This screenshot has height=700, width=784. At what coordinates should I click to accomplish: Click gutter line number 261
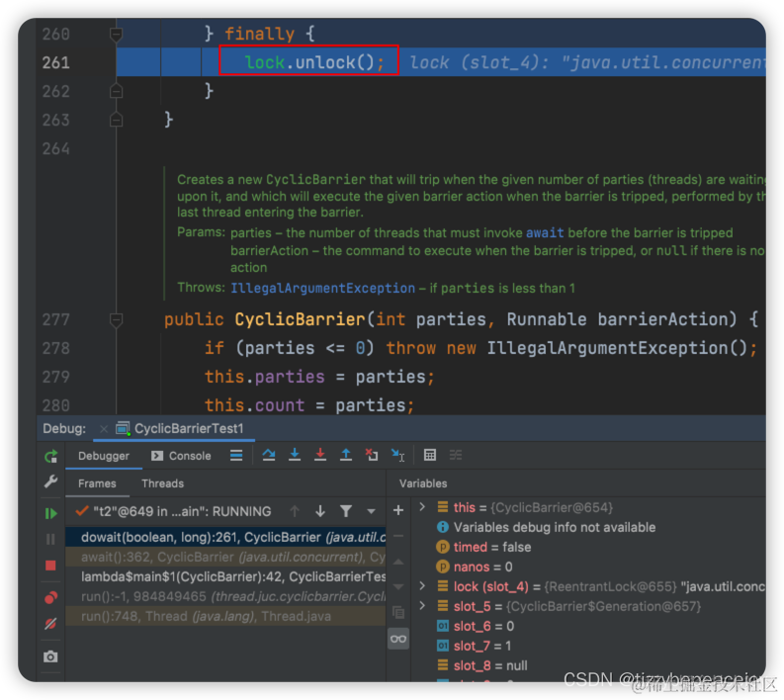pyautogui.click(x=55, y=62)
